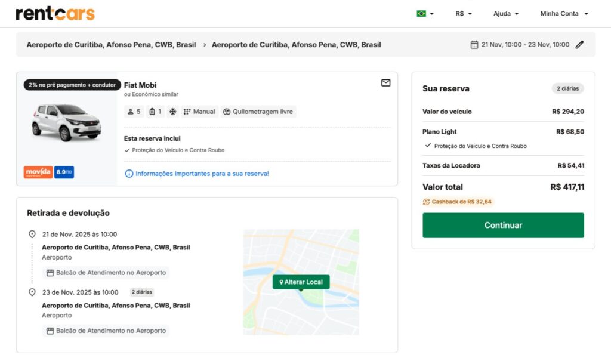The image size is (611, 364).
Task: Click the passengers seat count badge
Action: [134, 112]
